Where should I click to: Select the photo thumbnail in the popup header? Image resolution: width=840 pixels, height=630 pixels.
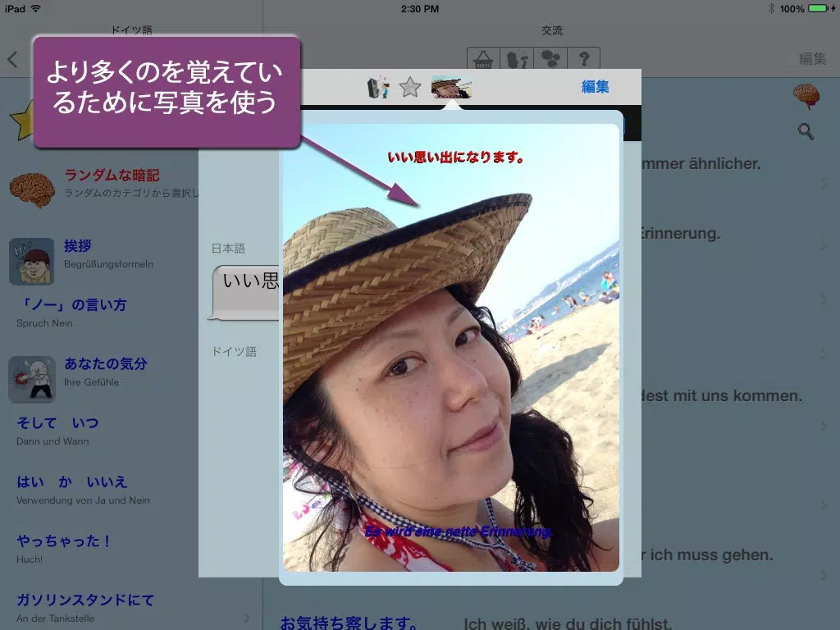[451, 87]
